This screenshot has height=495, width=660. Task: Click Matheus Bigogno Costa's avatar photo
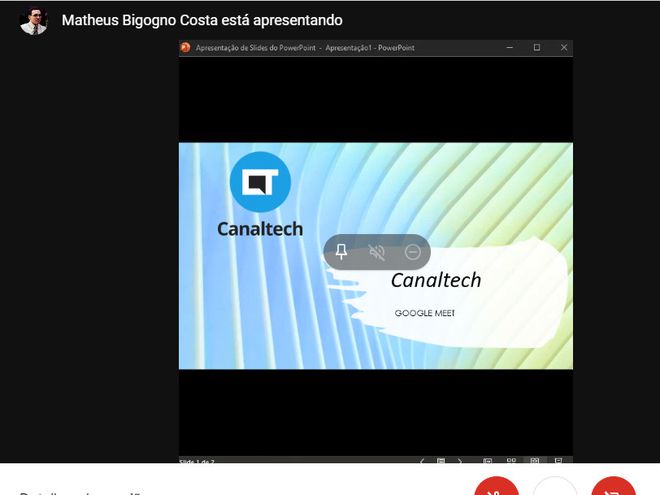tap(34, 21)
